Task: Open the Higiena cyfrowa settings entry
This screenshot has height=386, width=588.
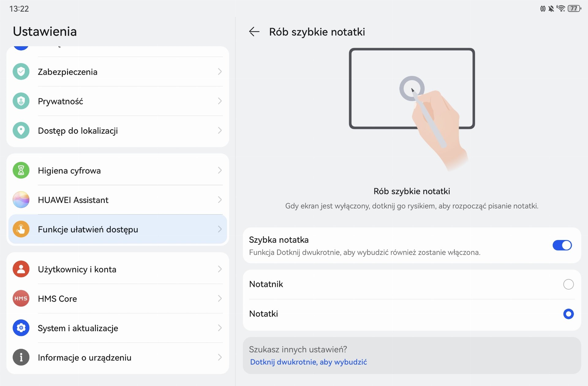Action: [118, 170]
